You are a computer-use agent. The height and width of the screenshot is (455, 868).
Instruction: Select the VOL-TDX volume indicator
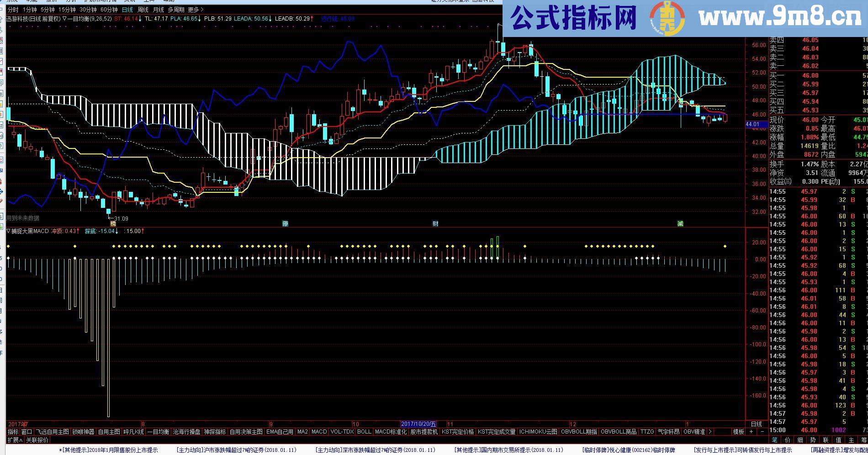(341, 431)
